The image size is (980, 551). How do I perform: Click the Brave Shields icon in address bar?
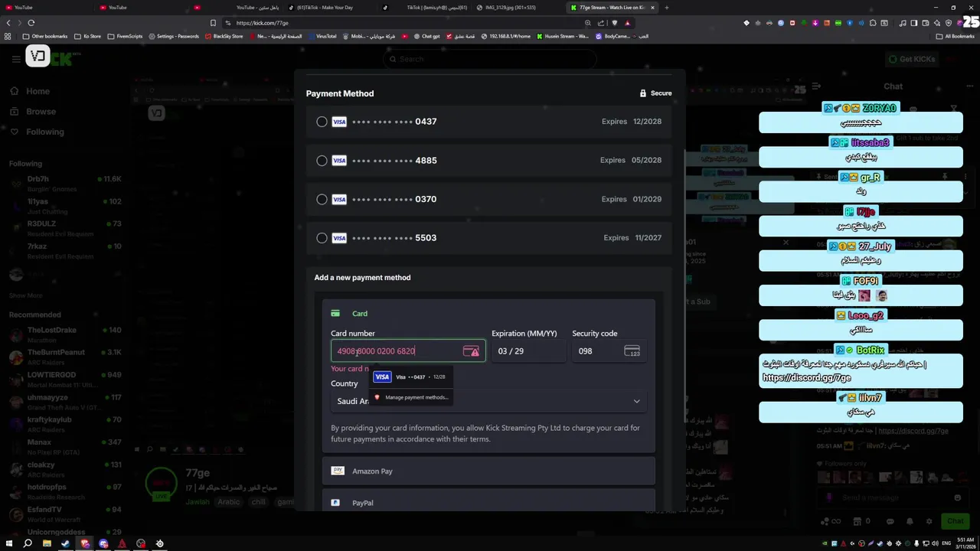tap(614, 23)
